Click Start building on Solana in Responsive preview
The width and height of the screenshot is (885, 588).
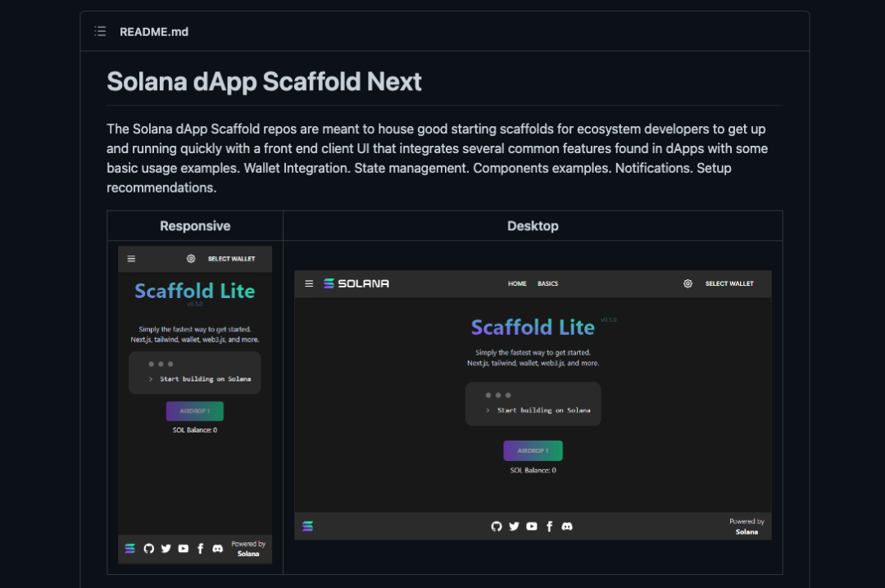coord(205,378)
